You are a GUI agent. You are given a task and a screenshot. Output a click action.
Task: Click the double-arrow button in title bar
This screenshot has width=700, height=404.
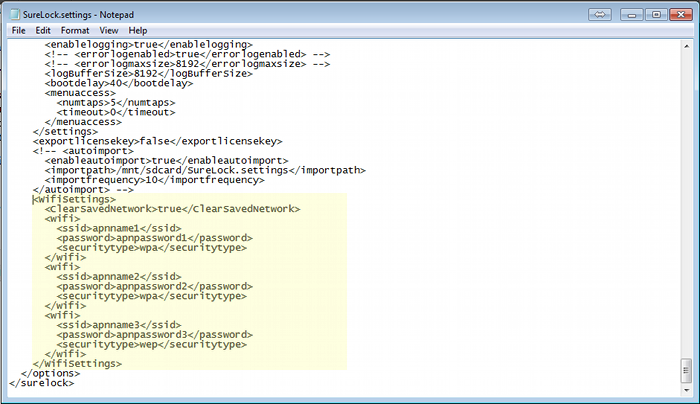[600, 15]
